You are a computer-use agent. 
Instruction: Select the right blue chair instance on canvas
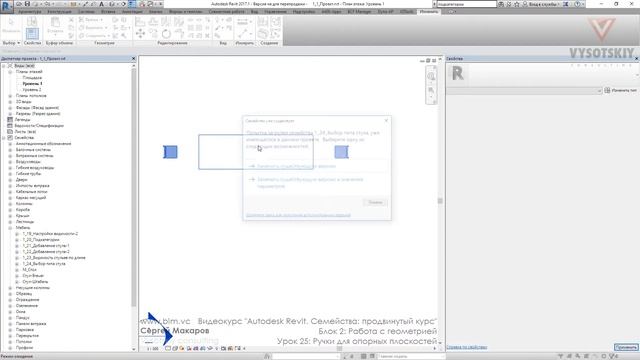[341, 152]
